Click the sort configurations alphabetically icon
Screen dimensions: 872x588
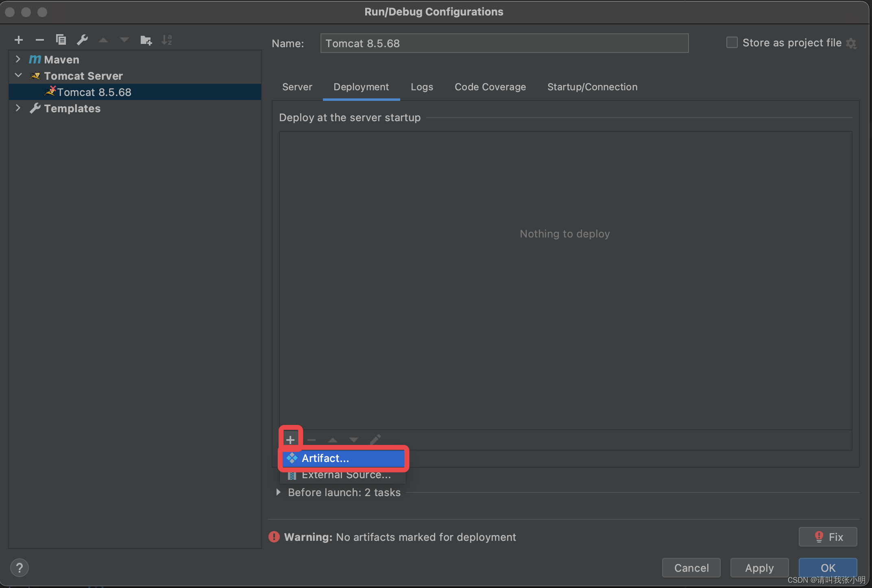167,40
